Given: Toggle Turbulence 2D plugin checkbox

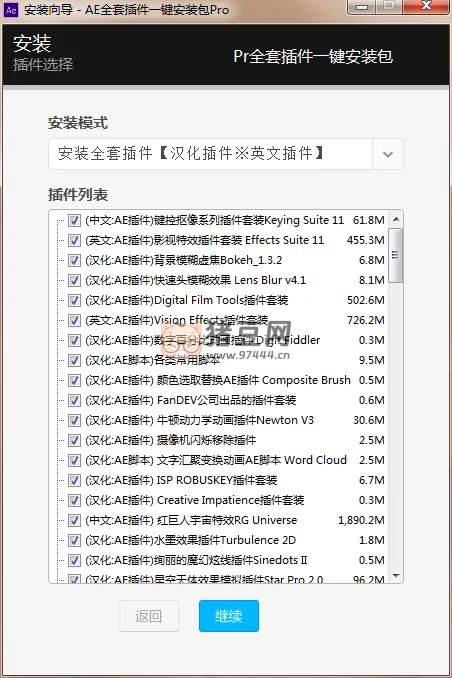Looking at the screenshot, I should (x=74, y=540).
